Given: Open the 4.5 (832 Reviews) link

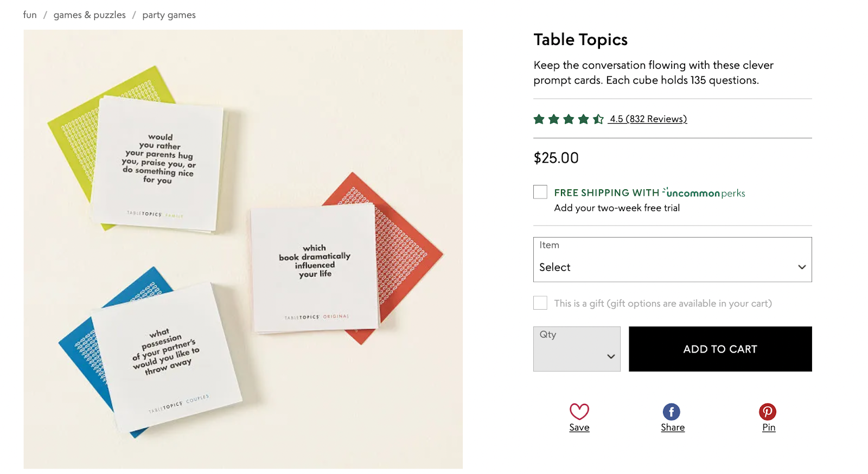Looking at the screenshot, I should point(648,119).
